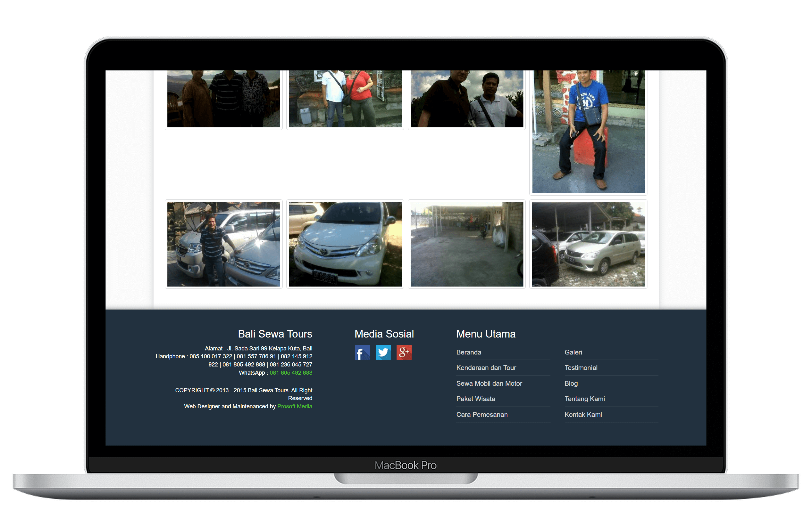Open photo of couple at temple gate

coord(345,99)
